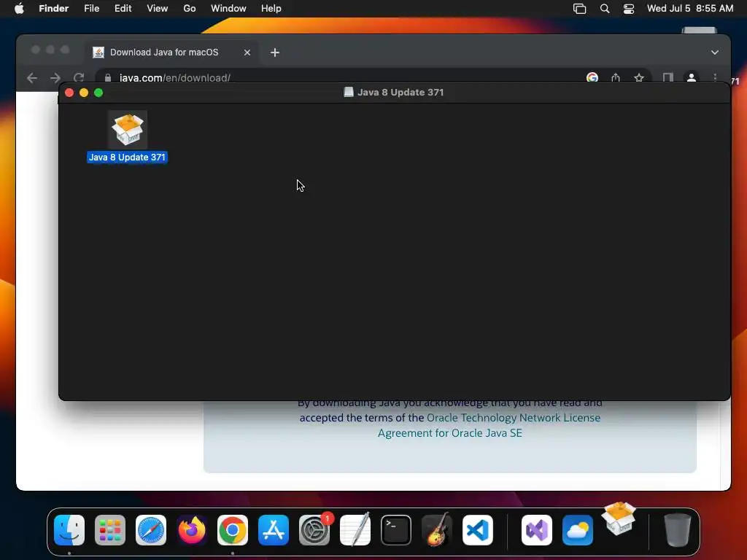This screenshot has height=560, width=747.
Task: Open the Chrome profile avatar
Action: click(692, 77)
